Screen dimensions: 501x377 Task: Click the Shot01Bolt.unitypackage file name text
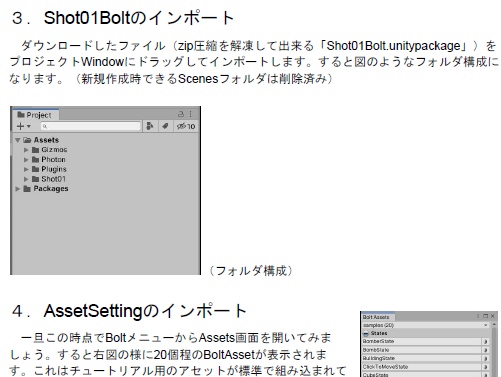click(394, 46)
